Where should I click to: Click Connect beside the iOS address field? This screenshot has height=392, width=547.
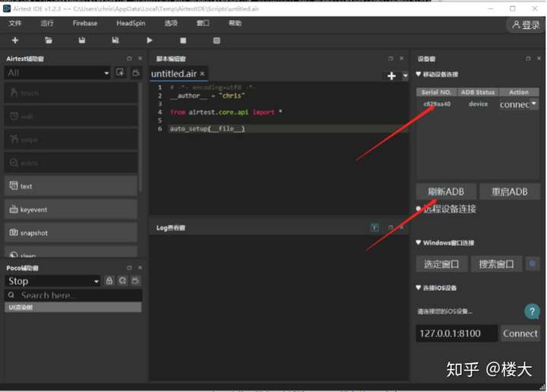point(520,334)
